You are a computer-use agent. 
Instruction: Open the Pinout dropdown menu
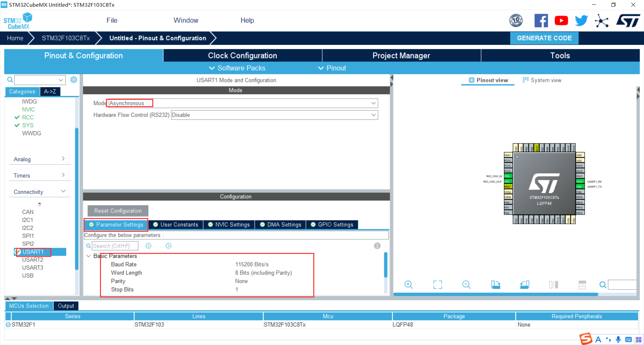[x=332, y=68]
